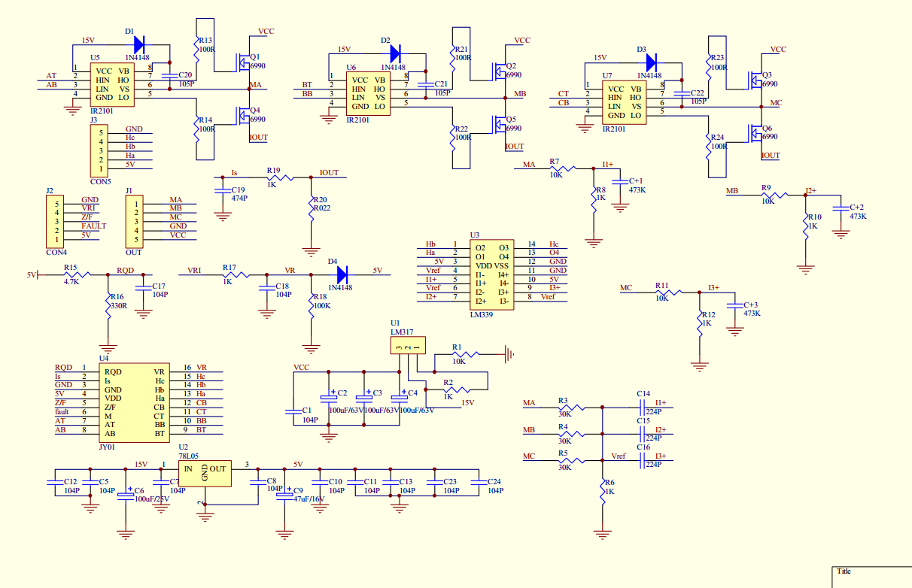Click the "C+2" capacitor designator
Screen dimensions: 912x588
pyautogui.click(x=856, y=207)
